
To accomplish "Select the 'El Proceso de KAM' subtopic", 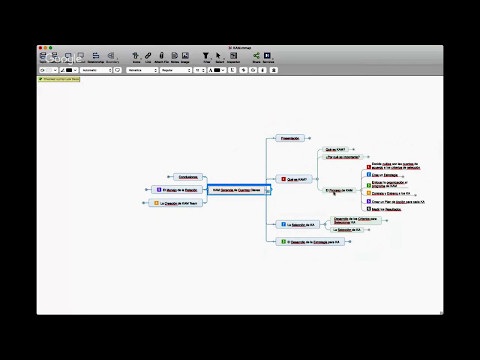I will pos(339,190).
